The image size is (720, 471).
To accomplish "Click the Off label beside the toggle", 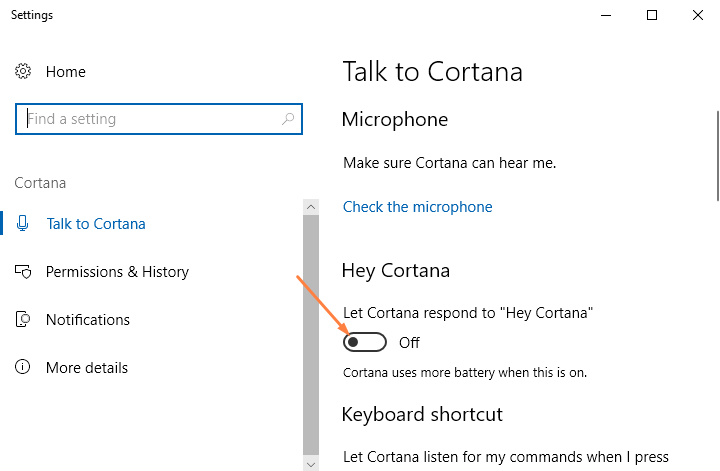I will pos(409,342).
